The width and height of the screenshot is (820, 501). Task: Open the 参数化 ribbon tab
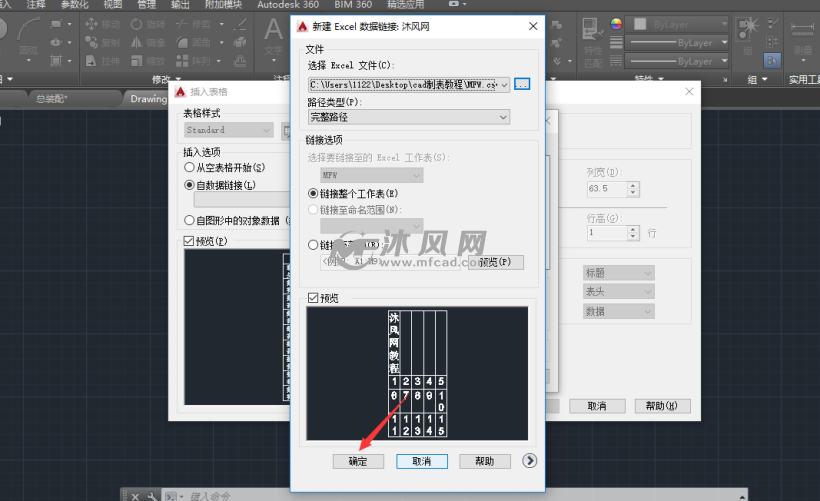[74, 5]
